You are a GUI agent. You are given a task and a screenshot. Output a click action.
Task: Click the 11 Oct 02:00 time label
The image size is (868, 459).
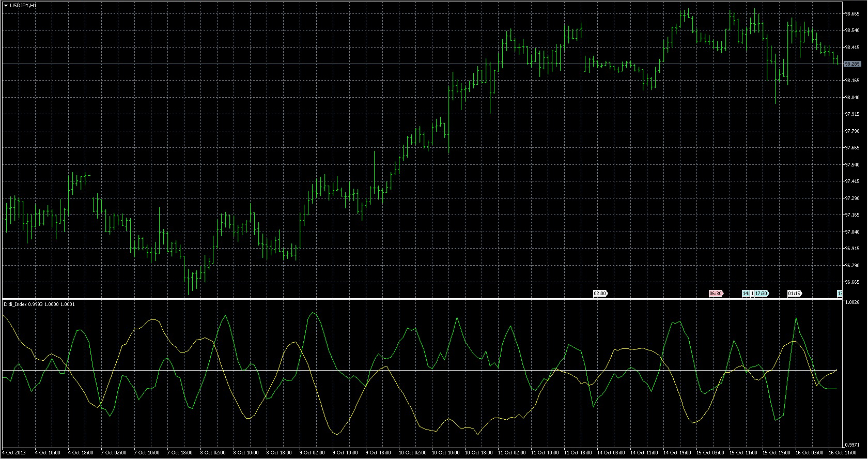(x=512, y=453)
